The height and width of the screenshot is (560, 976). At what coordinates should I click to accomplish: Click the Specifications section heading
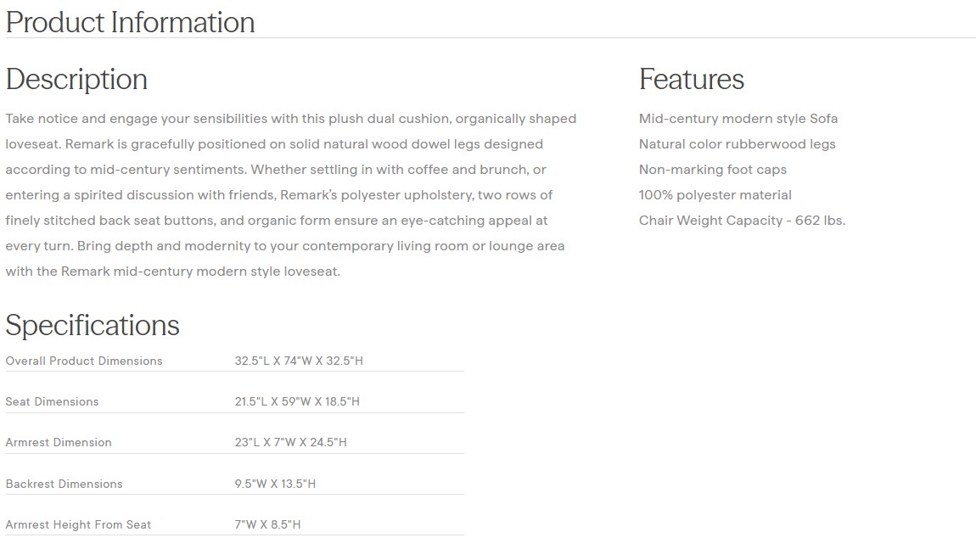pos(93,325)
